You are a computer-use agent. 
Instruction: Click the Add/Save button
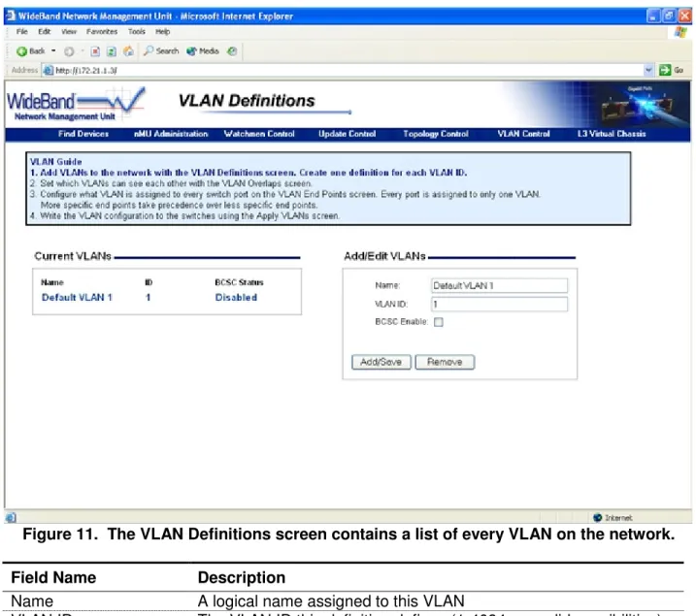[x=381, y=363]
